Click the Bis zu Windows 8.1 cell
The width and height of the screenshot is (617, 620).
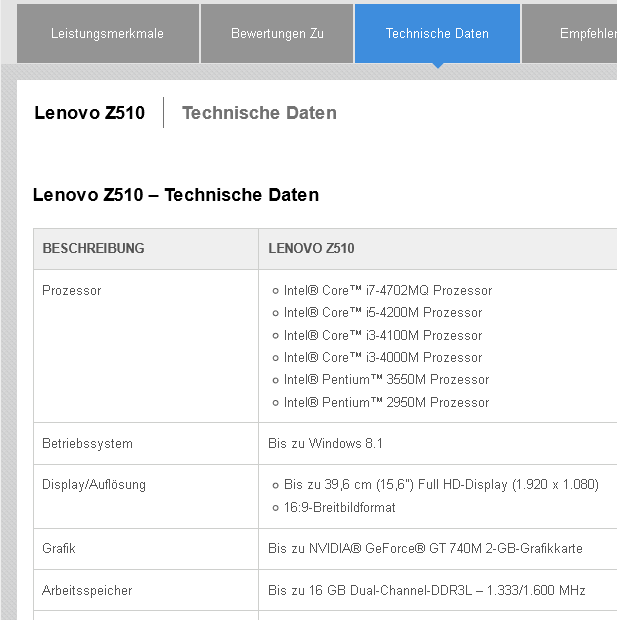pyautogui.click(x=325, y=444)
